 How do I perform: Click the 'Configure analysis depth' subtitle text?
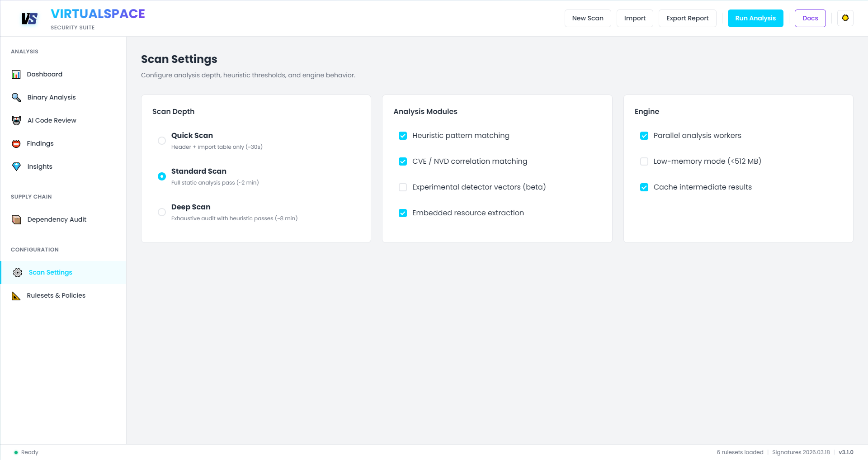(248, 75)
